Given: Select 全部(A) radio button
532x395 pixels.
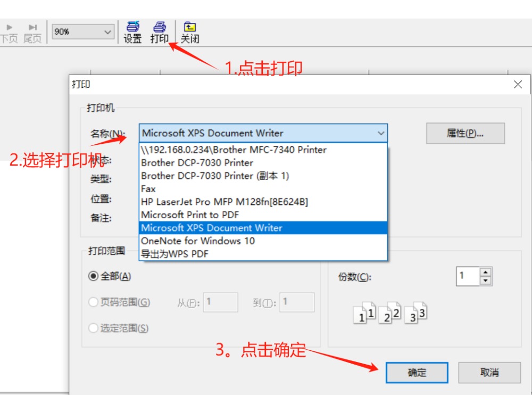Looking at the screenshot, I should pyautogui.click(x=93, y=276).
